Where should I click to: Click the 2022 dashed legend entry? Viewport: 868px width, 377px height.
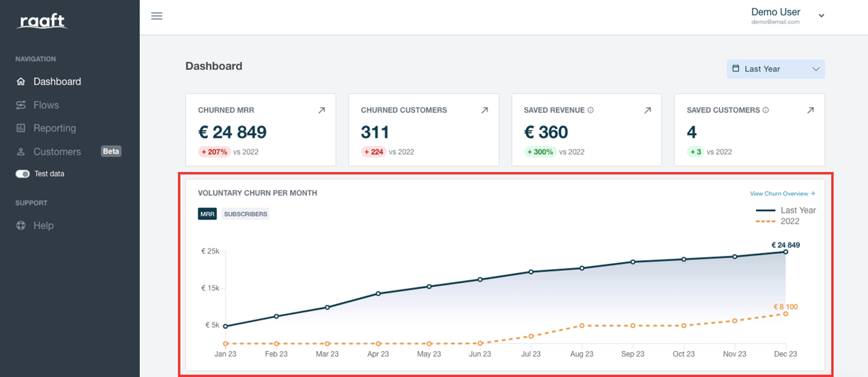pos(778,221)
